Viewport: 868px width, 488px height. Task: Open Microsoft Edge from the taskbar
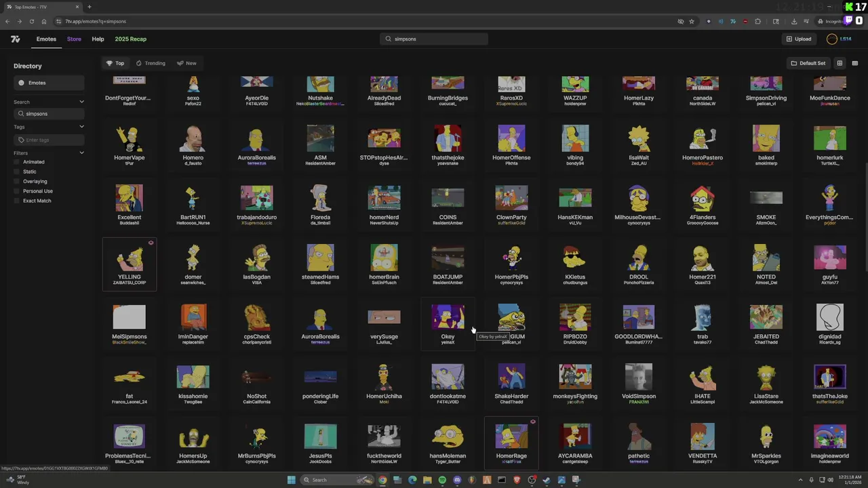412,480
